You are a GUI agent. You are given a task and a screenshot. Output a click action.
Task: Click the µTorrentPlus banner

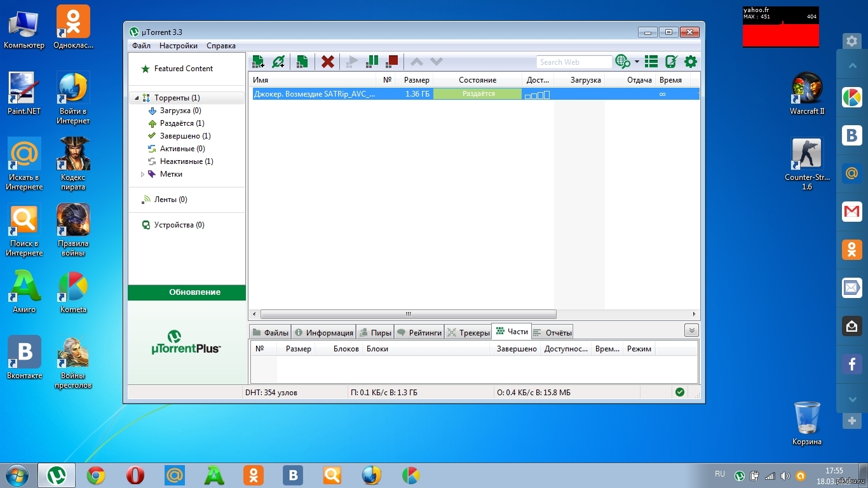186,342
